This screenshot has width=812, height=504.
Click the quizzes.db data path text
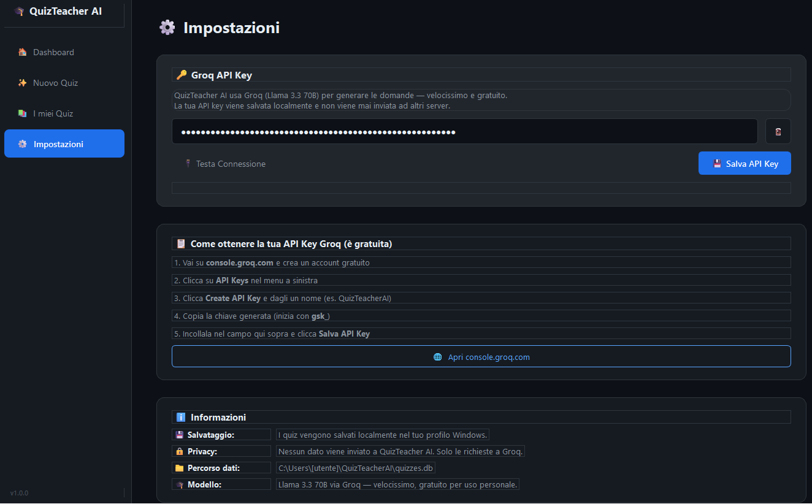(x=356, y=468)
